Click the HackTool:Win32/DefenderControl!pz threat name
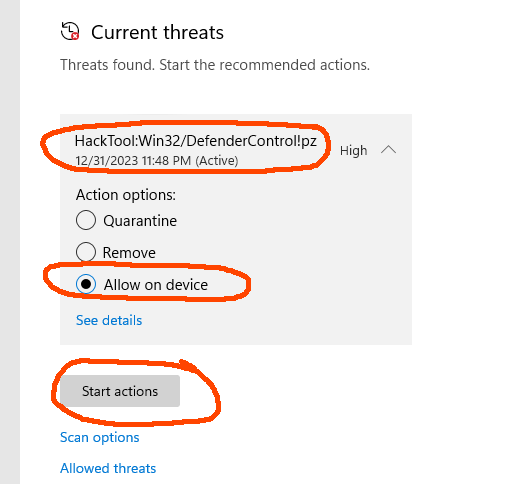This screenshot has width=521, height=484. pos(196,141)
